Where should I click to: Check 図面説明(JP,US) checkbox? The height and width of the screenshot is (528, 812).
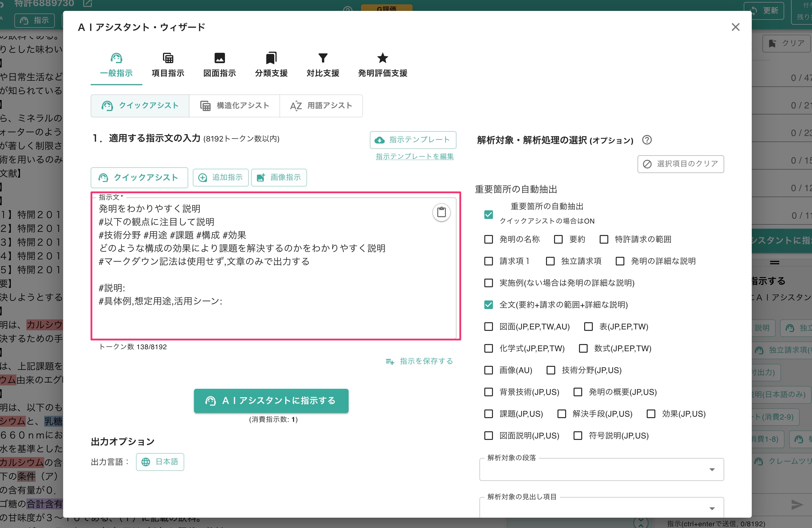(x=489, y=436)
